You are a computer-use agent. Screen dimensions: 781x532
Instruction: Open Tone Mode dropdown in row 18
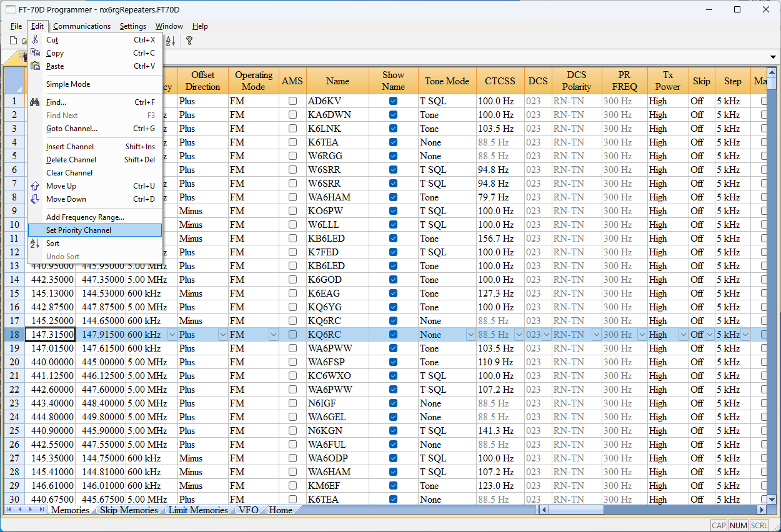tap(471, 335)
